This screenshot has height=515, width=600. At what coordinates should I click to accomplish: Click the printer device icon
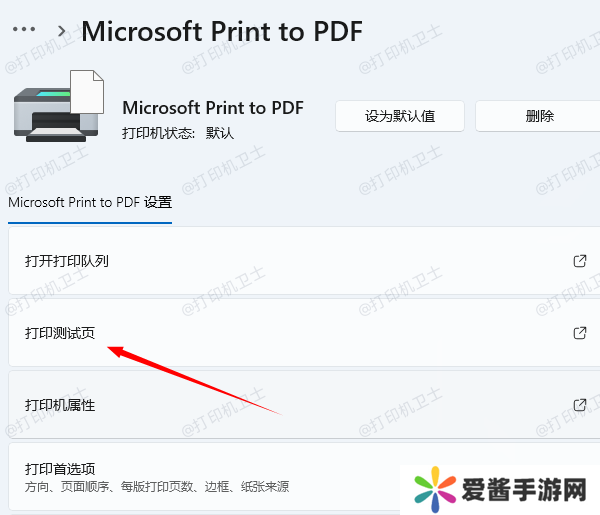[59, 106]
